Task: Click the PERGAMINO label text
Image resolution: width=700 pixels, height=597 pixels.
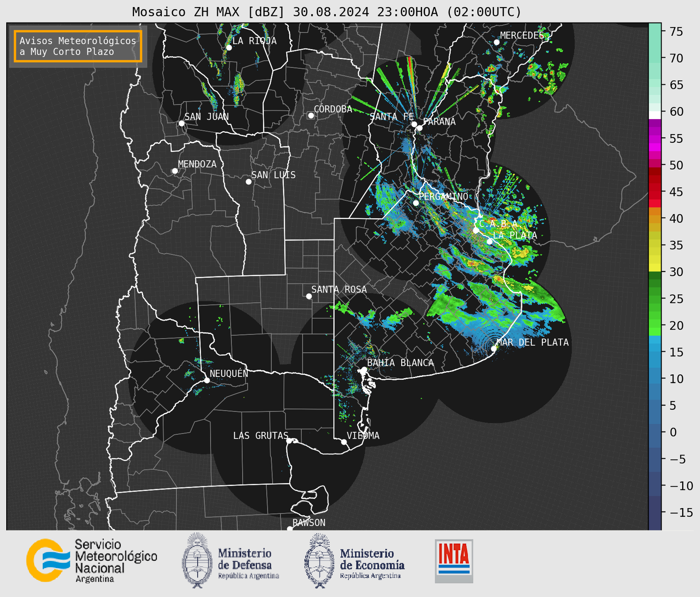Action: 443,196
